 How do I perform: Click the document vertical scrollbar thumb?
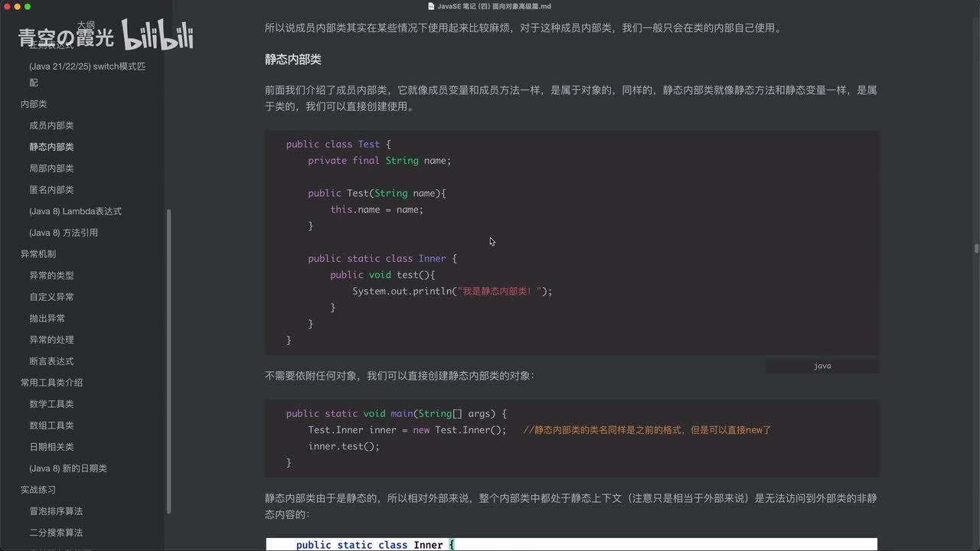point(976,249)
